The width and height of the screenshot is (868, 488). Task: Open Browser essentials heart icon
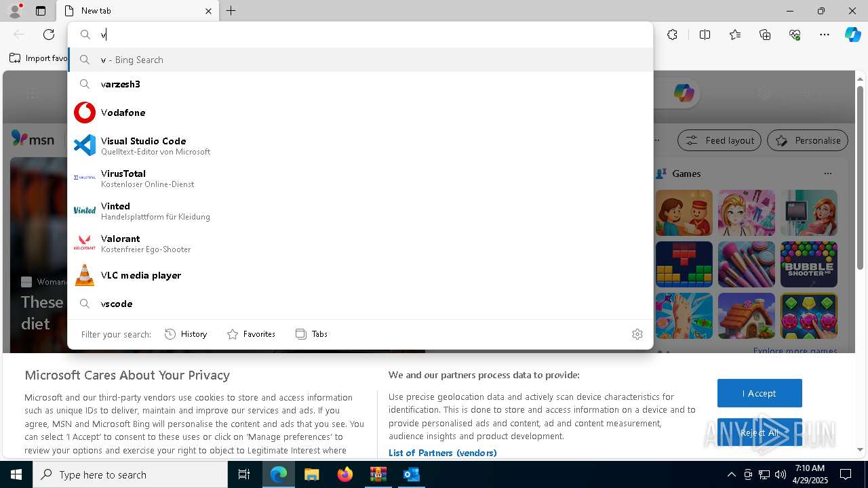click(795, 35)
